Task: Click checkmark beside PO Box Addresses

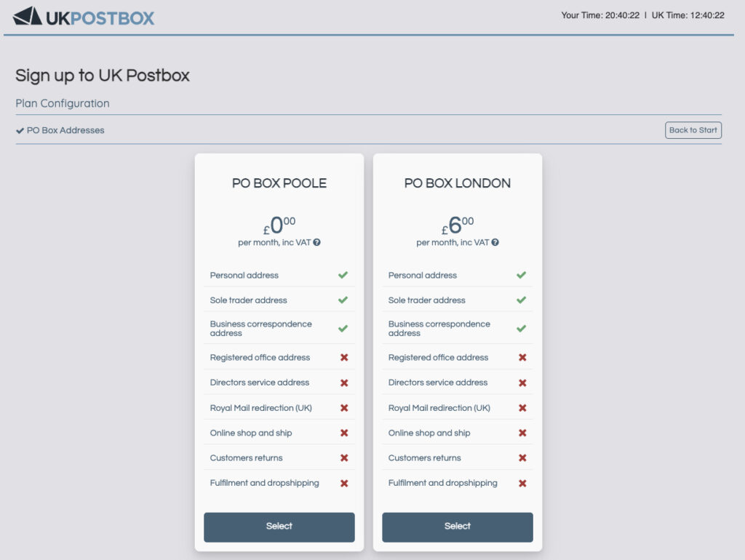Action: pos(20,131)
